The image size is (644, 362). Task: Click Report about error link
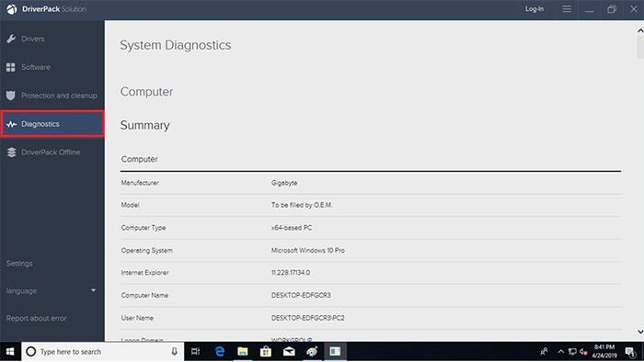[x=36, y=318]
